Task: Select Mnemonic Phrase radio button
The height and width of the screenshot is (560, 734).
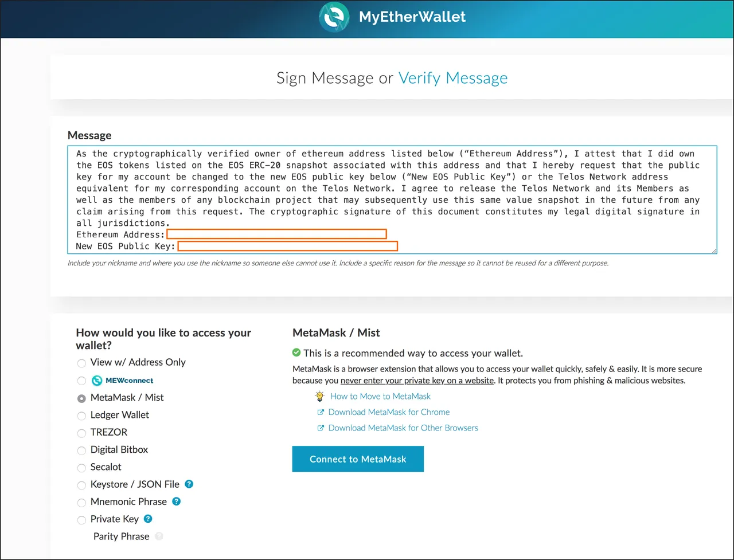Action: (x=81, y=503)
